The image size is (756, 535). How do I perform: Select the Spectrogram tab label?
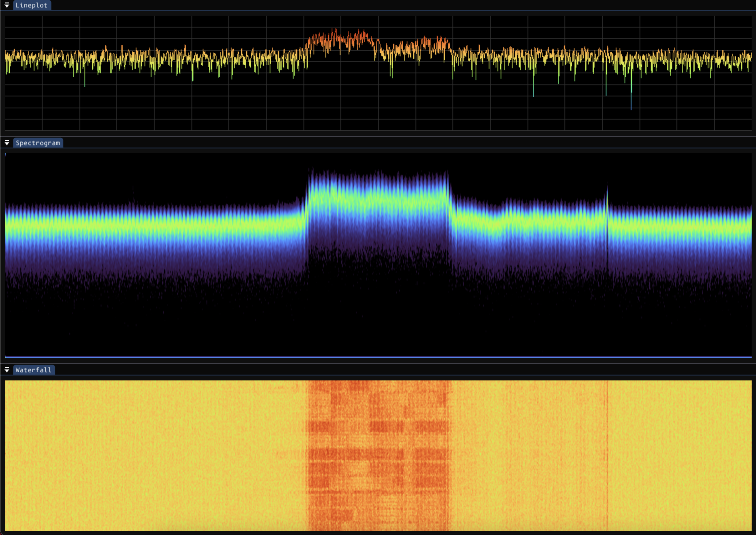point(38,143)
